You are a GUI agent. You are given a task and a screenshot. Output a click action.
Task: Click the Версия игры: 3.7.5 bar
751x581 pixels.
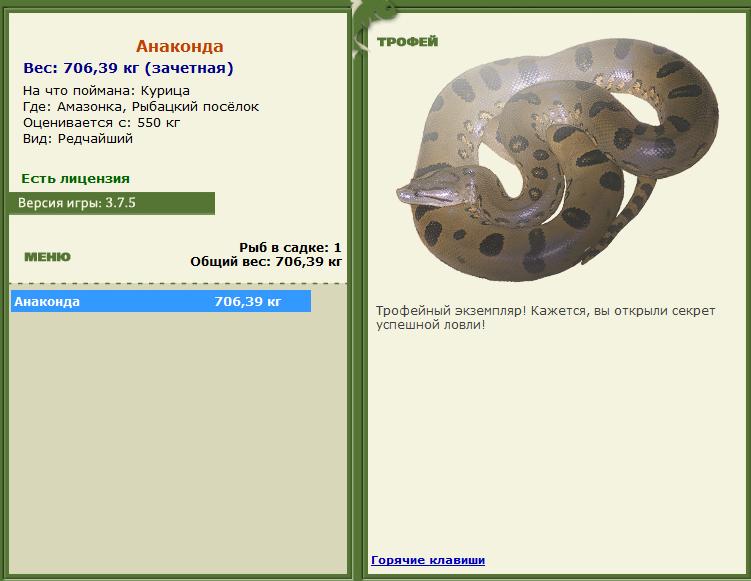tap(112, 203)
